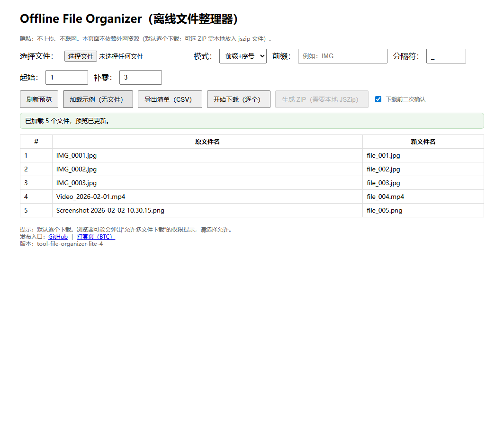Click the 分隔符 separator input field
Screen dimensions: 504x438
coord(446,56)
